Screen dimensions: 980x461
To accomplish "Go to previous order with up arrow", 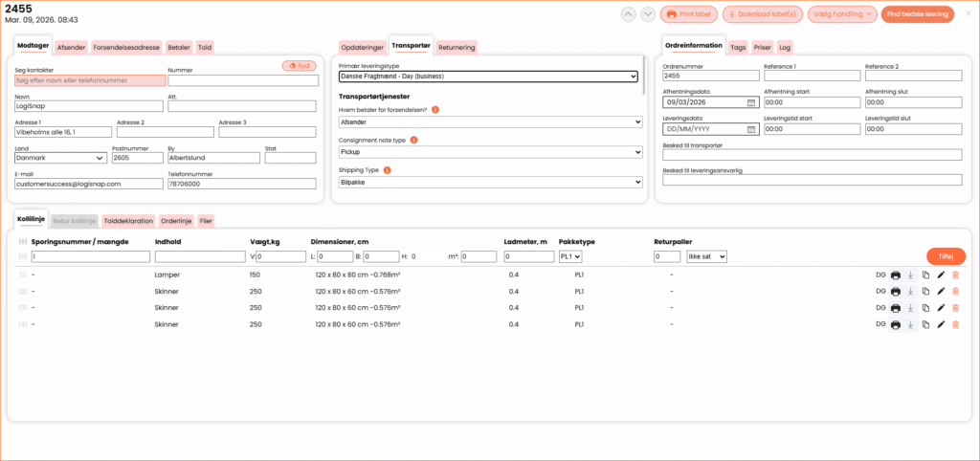I will tap(628, 14).
